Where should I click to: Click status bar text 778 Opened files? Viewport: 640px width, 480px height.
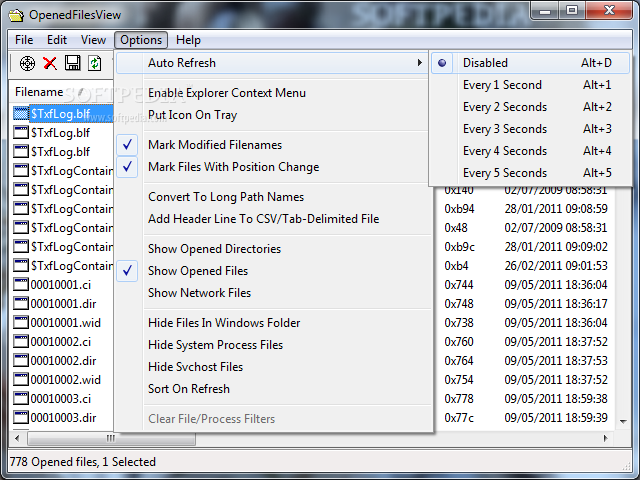pyautogui.click(x=53, y=462)
